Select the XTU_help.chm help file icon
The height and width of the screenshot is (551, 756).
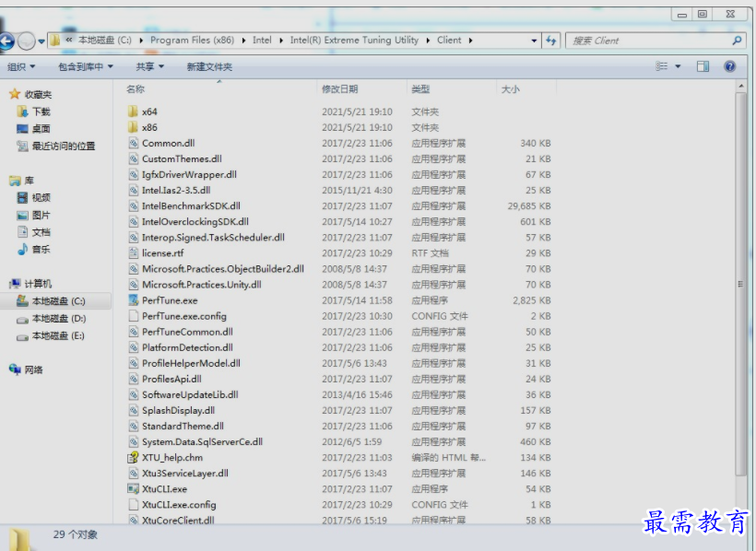tap(133, 458)
